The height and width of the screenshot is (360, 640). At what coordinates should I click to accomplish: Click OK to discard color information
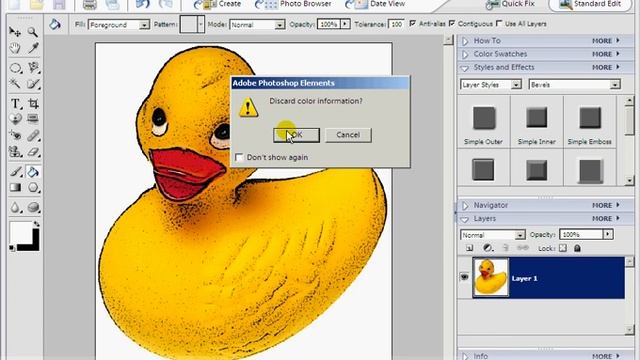[x=296, y=135]
